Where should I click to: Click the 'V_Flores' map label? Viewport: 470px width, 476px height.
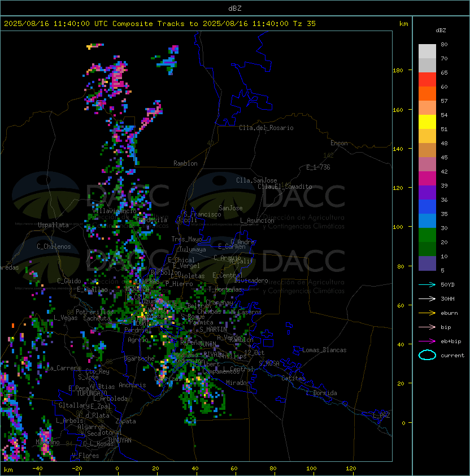85,456
